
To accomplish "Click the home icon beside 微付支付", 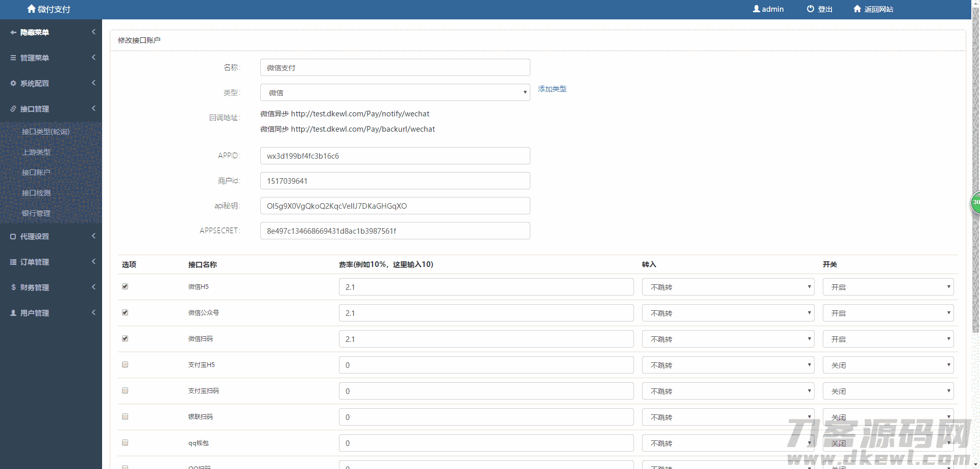I will [x=31, y=9].
